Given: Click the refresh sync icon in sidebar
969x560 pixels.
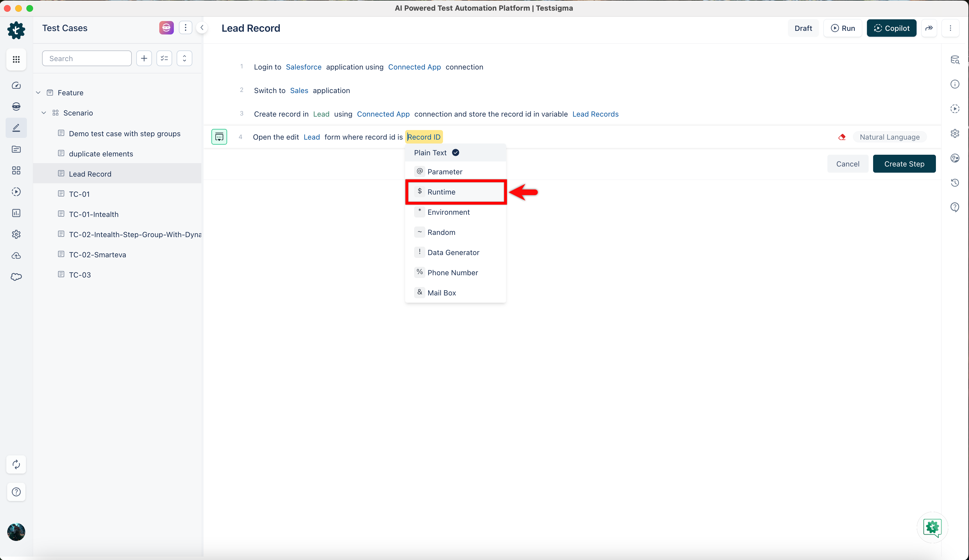Looking at the screenshot, I should (x=16, y=465).
